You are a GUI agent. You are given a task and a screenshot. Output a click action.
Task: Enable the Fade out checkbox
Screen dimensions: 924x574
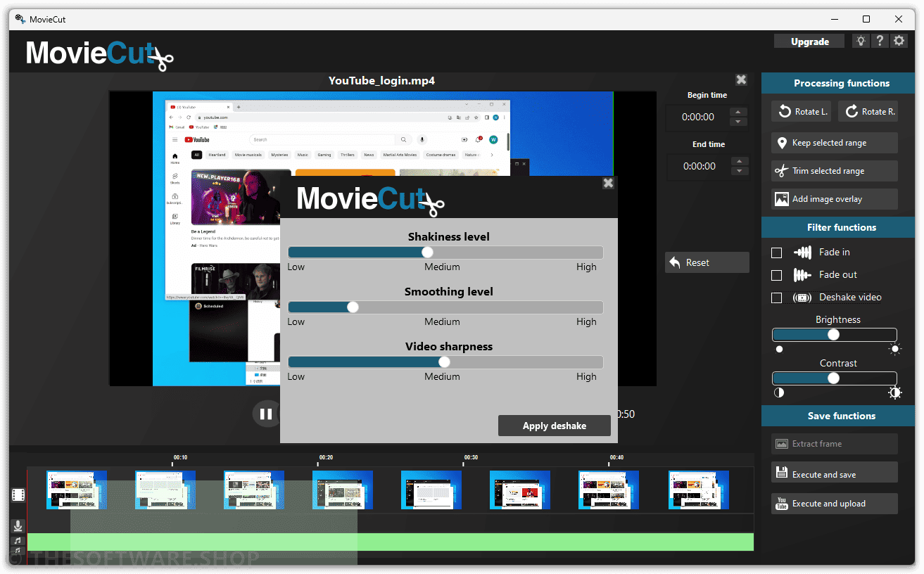click(777, 275)
